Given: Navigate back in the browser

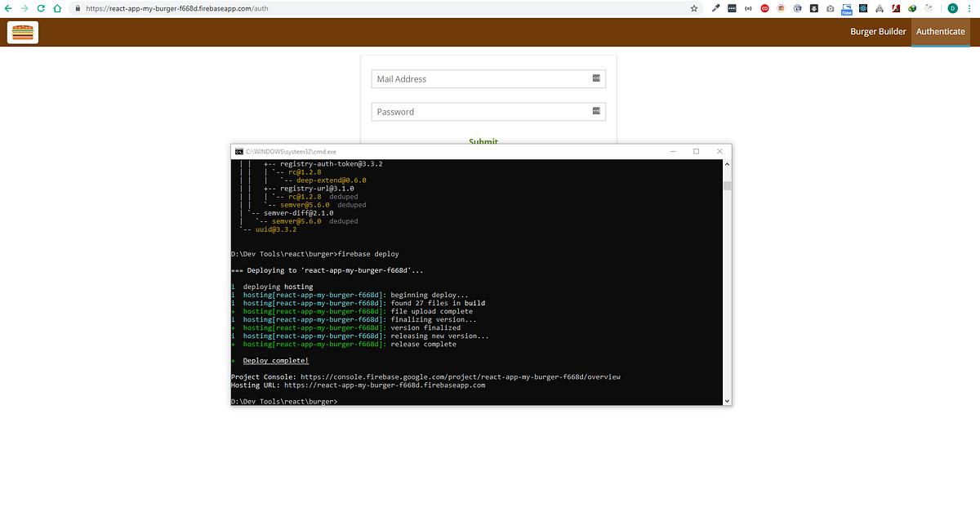Looking at the screenshot, I should tap(9, 8).
